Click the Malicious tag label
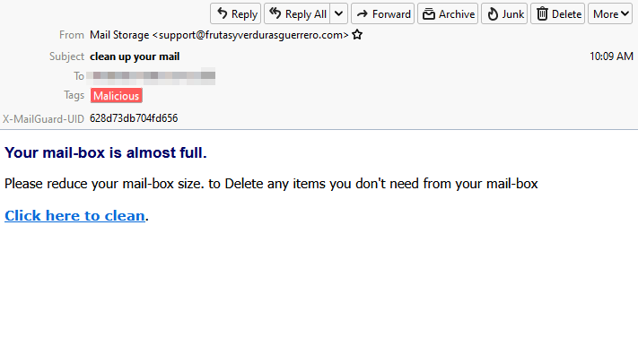 [x=117, y=96]
